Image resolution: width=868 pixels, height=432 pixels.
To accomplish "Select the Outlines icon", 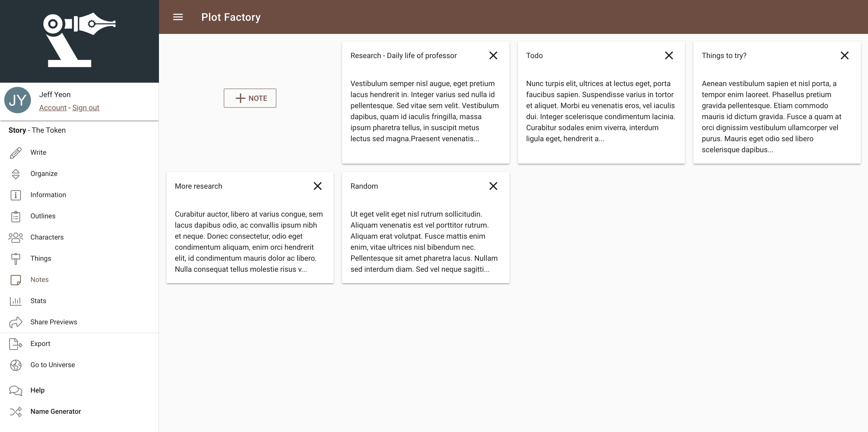I will click(x=15, y=216).
